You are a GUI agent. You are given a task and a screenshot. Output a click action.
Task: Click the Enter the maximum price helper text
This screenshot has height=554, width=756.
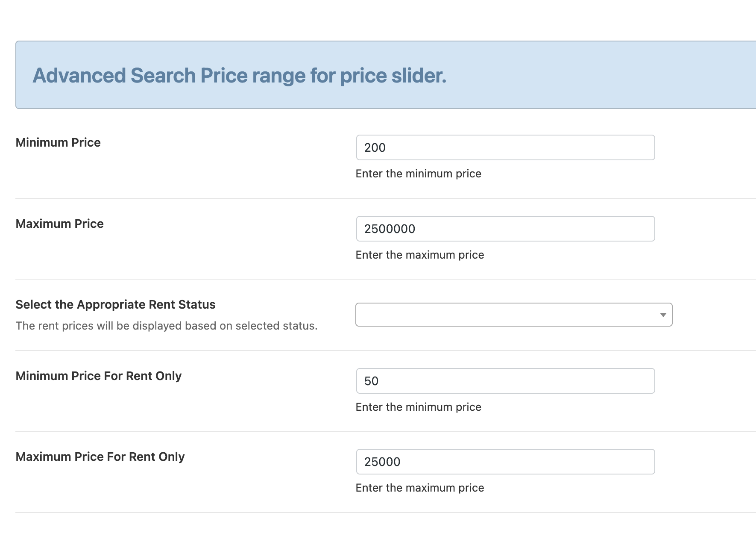point(420,255)
